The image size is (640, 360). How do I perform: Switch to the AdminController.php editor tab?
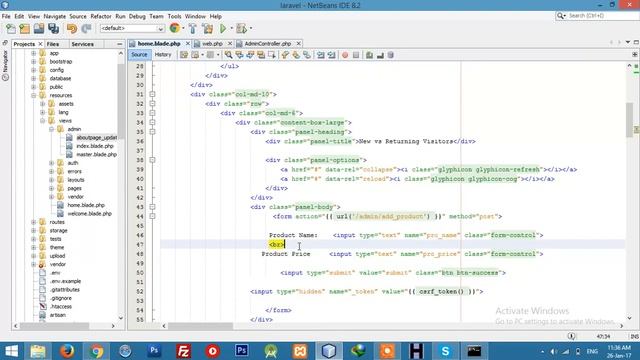(268, 44)
